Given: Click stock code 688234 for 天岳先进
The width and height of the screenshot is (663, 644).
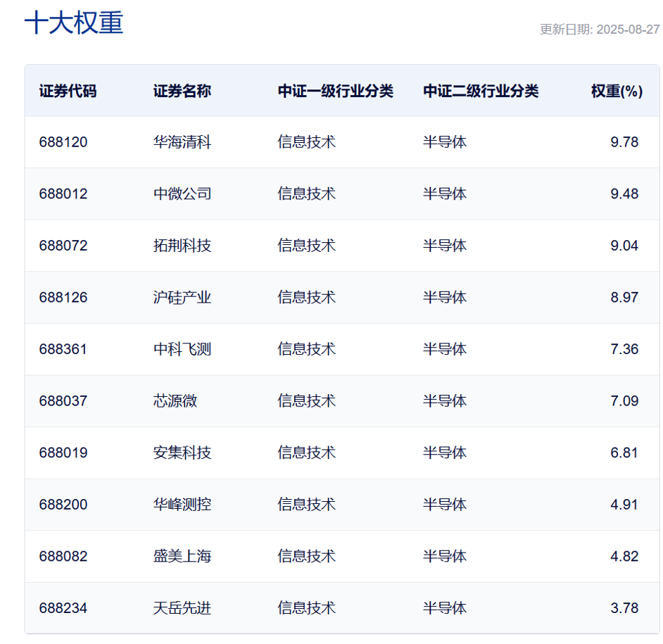Looking at the screenshot, I should [62, 607].
